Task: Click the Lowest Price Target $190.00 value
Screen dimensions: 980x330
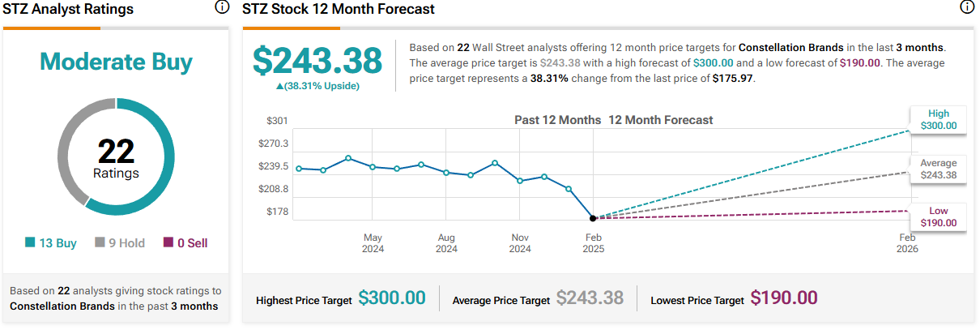Action: coord(784,298)
